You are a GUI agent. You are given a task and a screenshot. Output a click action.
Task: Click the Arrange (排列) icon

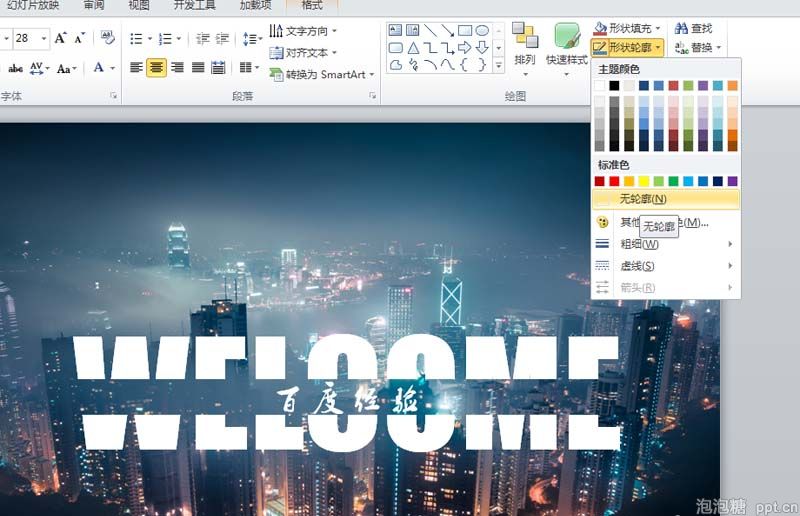[x=524, y=50]
